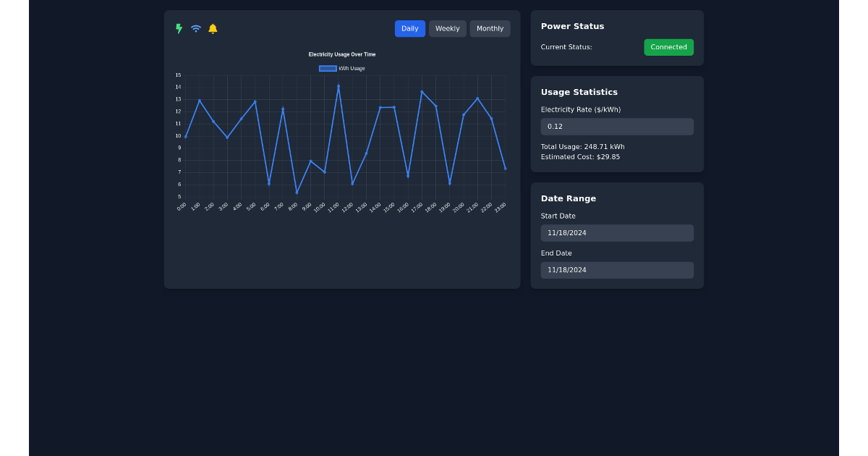Toggle the kWh Usage legend entry

351,68
